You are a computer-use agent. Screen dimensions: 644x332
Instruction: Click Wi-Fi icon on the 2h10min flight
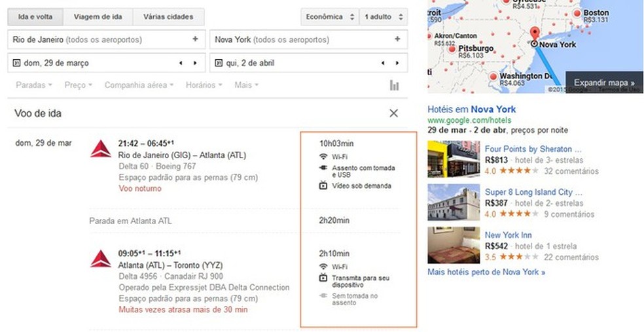[x=323, y=267]
